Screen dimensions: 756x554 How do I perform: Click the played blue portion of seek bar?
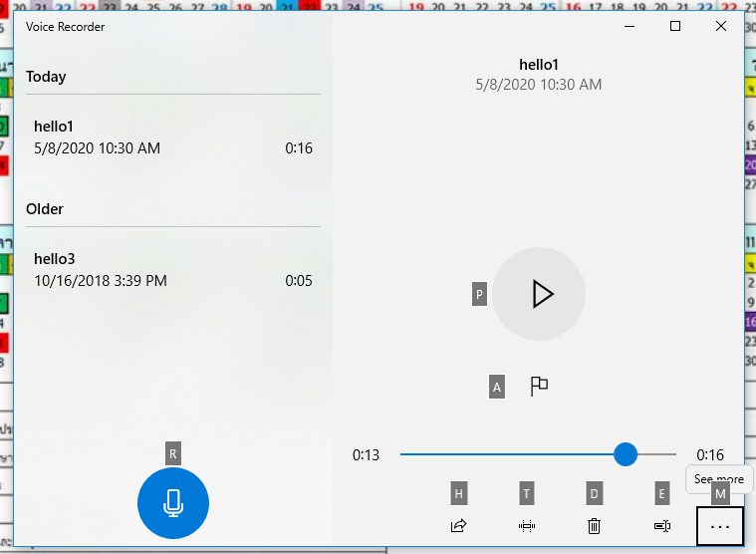[498, 454]
